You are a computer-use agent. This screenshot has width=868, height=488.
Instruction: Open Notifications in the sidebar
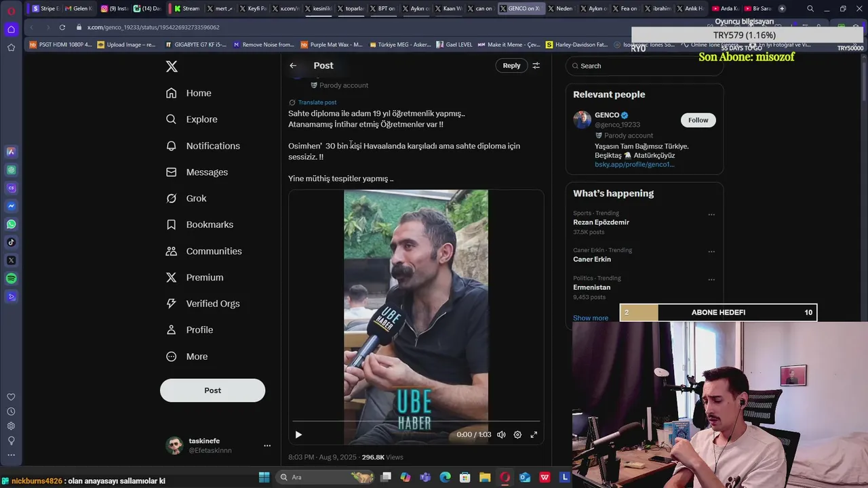click(x=203, y=146)
